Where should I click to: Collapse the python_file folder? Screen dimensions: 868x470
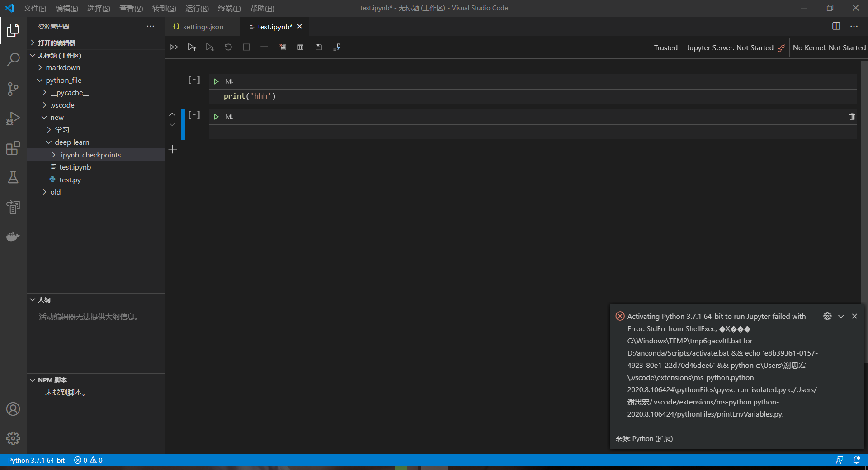tap(96, 80)
